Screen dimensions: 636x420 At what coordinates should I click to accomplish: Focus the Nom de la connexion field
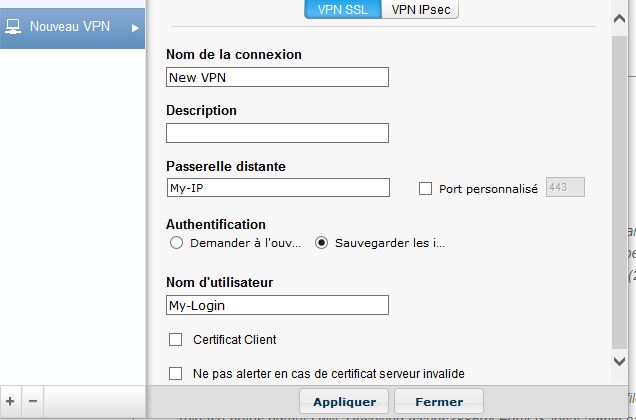(x=277, y=77)
